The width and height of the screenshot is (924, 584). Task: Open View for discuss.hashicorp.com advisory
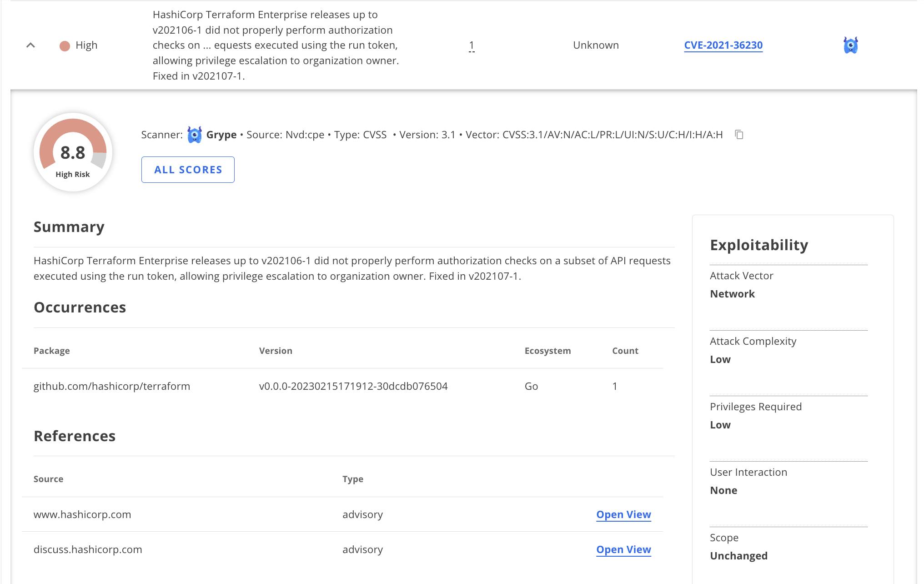(x=623, y=549)
